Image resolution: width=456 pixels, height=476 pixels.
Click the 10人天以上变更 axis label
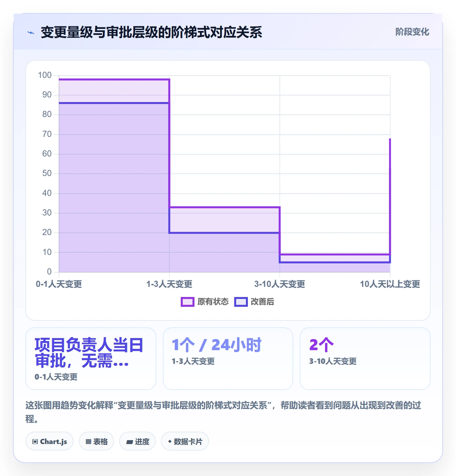pyautogui.click(x=390, y=284)
